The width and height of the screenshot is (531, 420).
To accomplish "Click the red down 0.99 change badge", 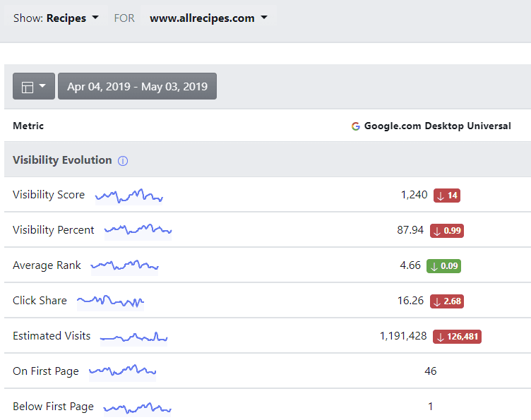I will tap(447, 231).
